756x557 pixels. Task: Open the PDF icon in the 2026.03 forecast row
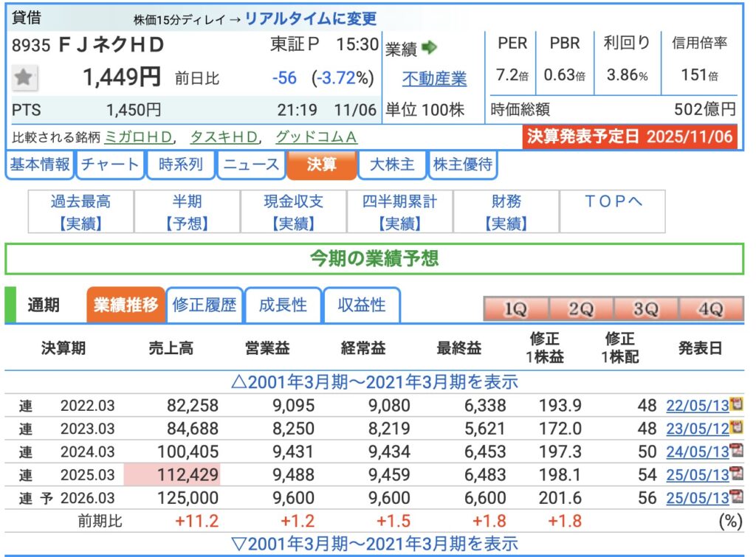(x=735, y=497)
